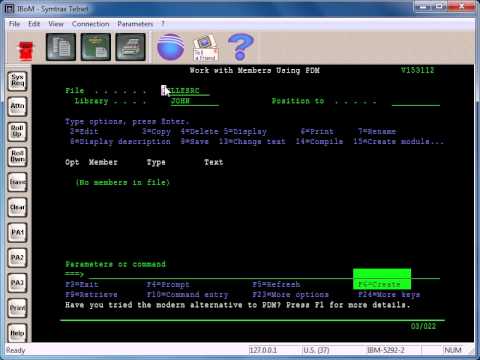The image size is (480, 360).
Task: Click the Work with Members Using PDM title
Action: (255, 70)
